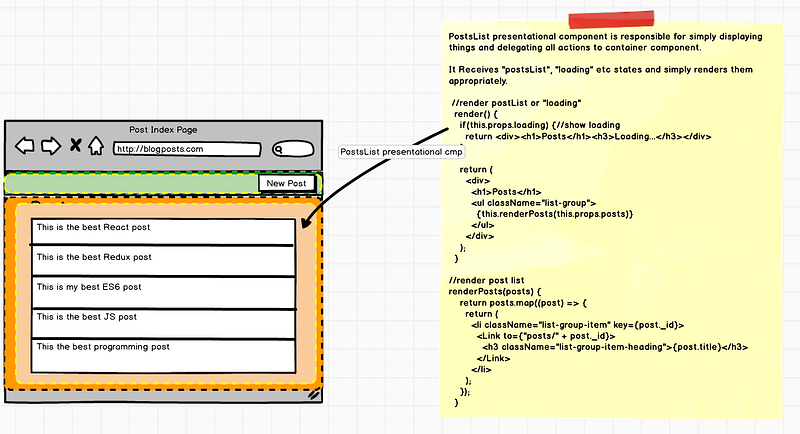Open 'This is my best ES6 post'

(163, 293)
